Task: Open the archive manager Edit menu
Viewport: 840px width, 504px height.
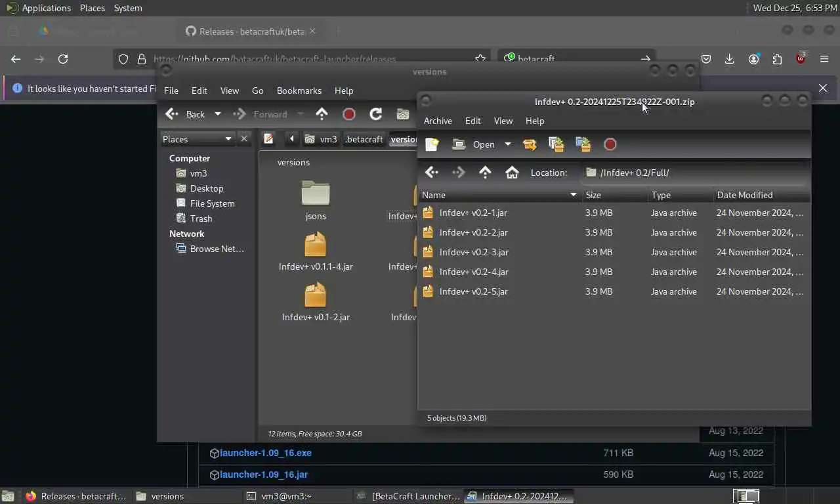Action: click(472, 121)
